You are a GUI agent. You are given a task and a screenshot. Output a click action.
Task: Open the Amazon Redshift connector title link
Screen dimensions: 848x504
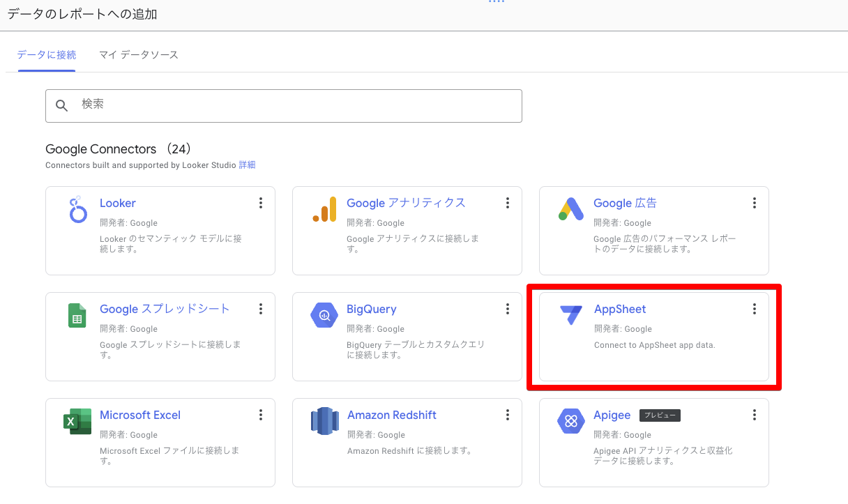(x=391, y=415)
